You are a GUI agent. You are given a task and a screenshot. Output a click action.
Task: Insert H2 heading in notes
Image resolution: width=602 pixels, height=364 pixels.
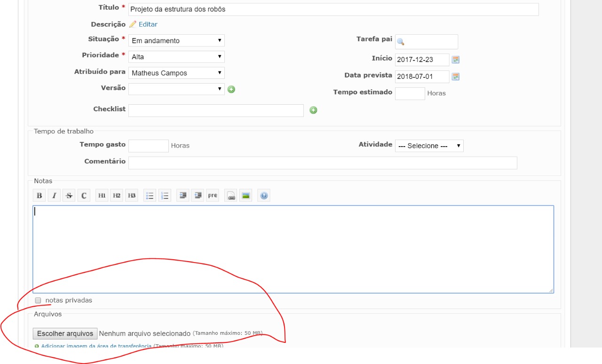coord(117,196)
